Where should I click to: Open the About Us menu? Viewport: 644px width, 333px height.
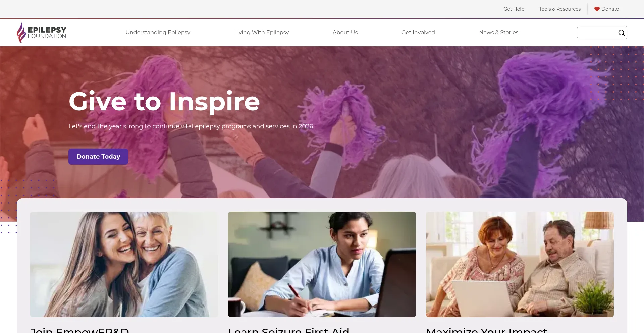tap(345, 32)
